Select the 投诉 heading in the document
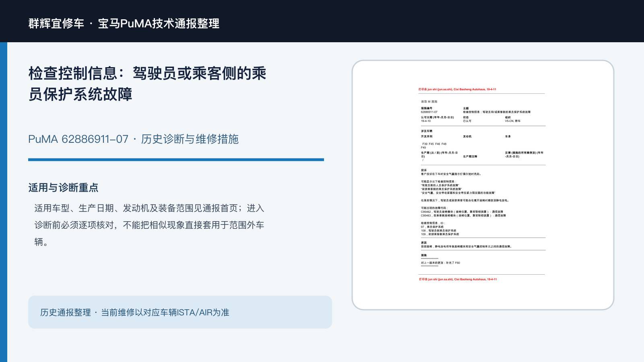644x362 pixels. click(x=424, y=171)
